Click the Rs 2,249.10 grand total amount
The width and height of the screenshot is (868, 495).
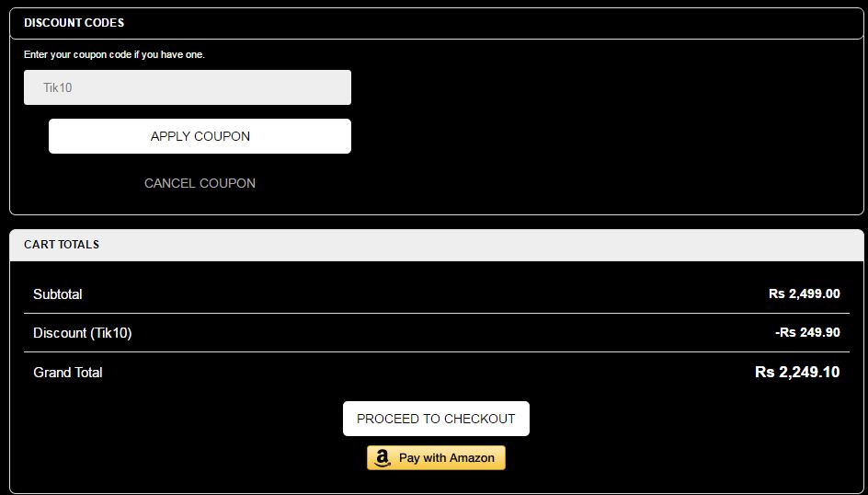(796, 373)
